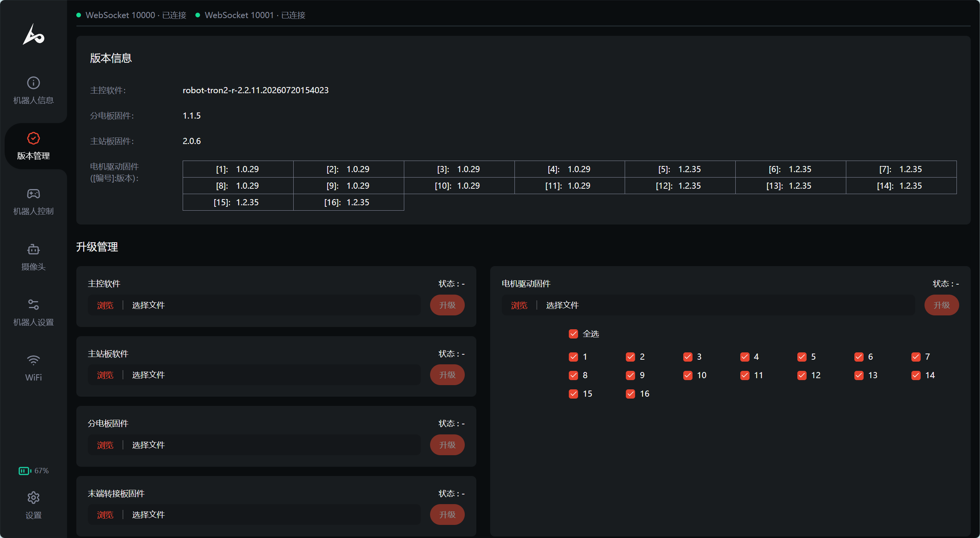Click 升级 button for 主站板软件
The width and height of the screenshot is (980, 538).
(447, 375)
